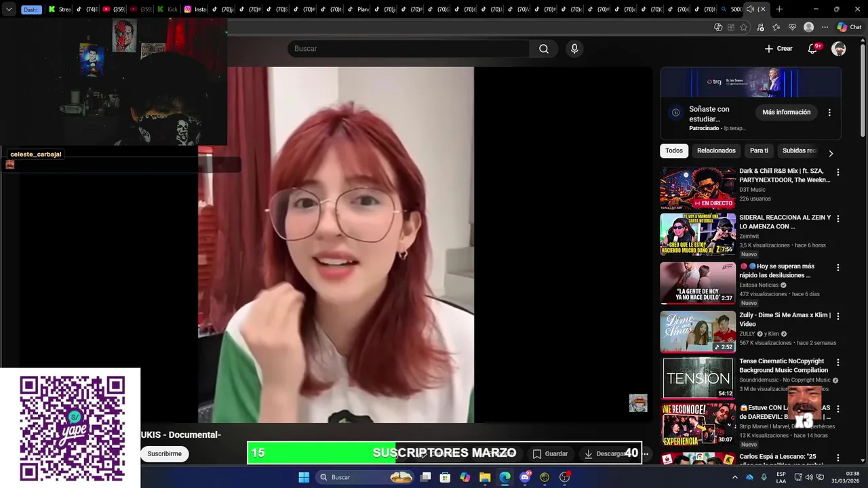
Task: Click the Crear button
Action: [x=778, y=49]
